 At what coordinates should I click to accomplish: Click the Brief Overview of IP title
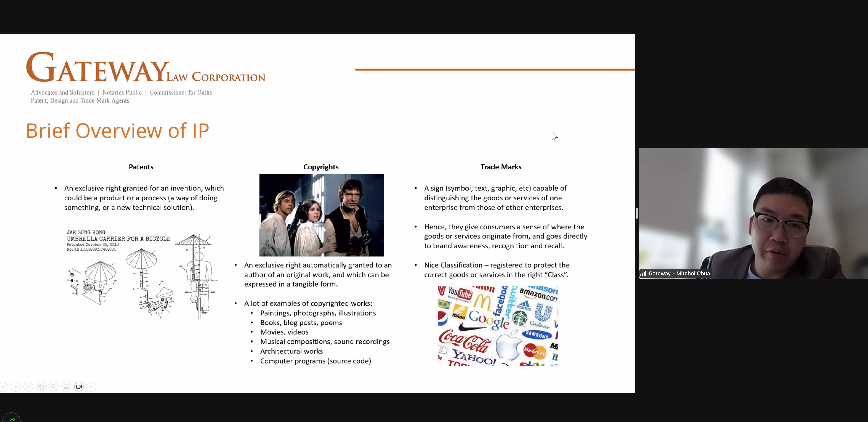117,131
